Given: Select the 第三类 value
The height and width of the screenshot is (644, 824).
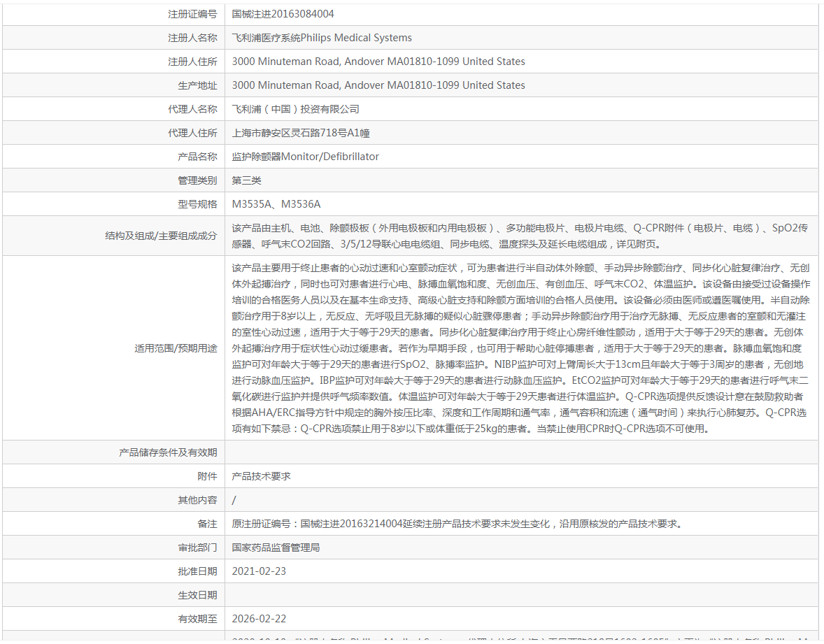Looking at the screenshot, I should 246,180.
